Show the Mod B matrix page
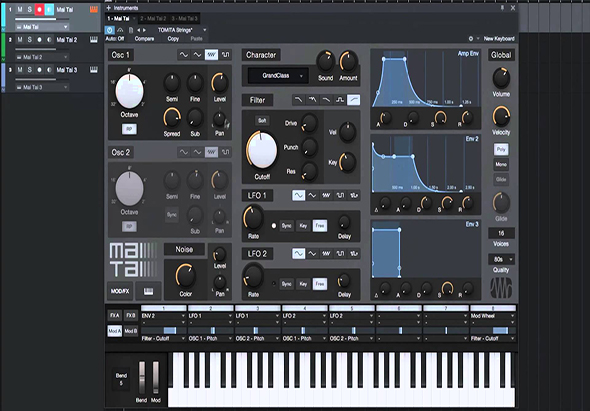 click(x=131, y=331)
